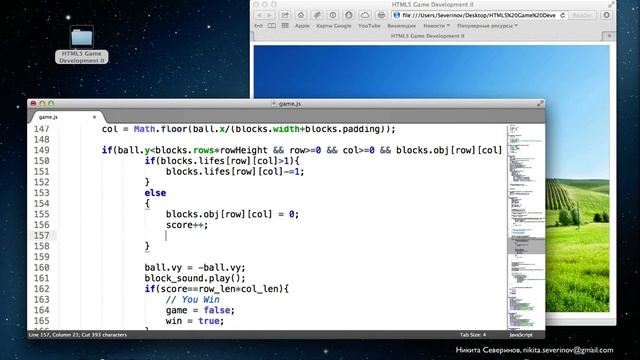Click the Reading List icon in bookmarks bar
The width and height of the screenshot is (640, 360).
coord(258,26)
